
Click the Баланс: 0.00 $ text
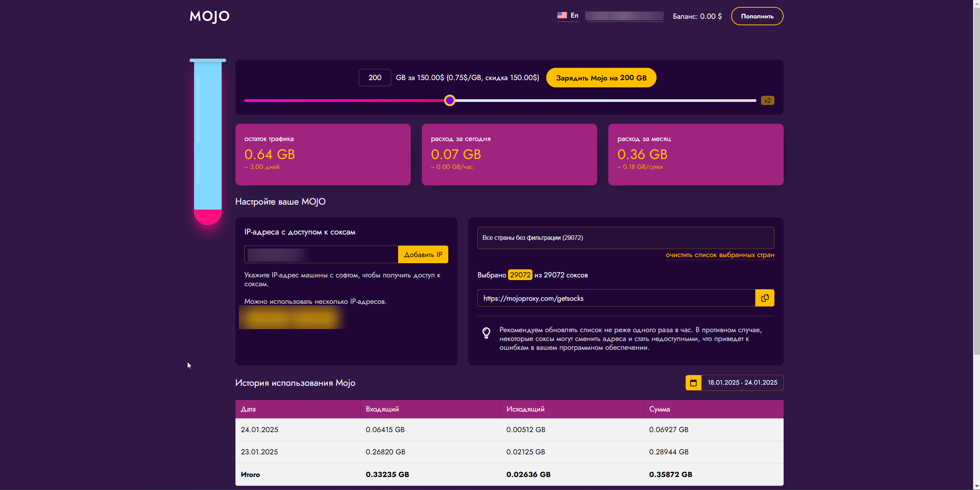click(x=697, y=16)
